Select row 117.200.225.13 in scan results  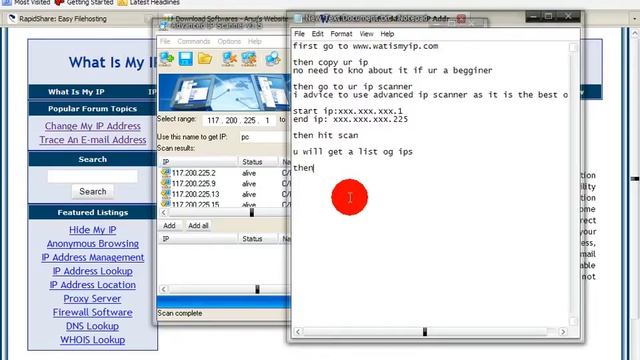[224, 194]
